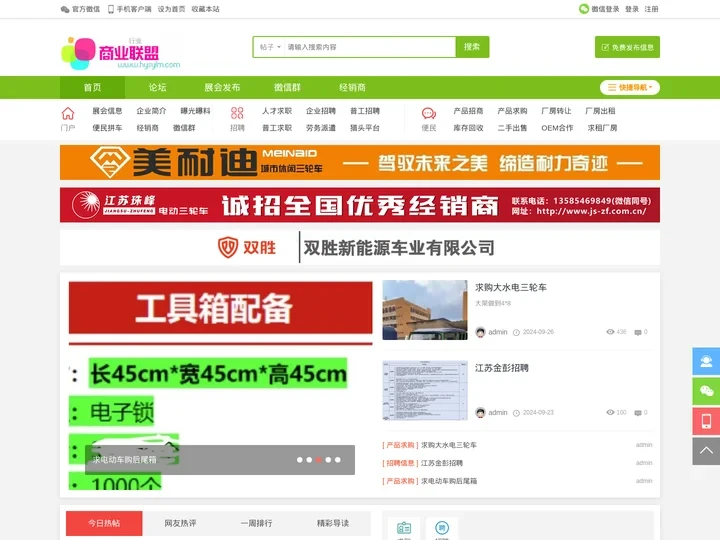Open the 企业招聘 category link
The image size is (720, 540).
pos(321,111)
